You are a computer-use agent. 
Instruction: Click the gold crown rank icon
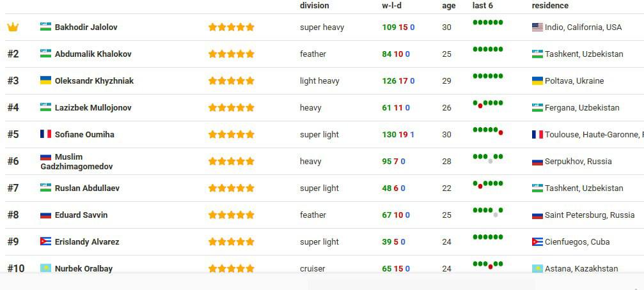(x=13, y=27)
